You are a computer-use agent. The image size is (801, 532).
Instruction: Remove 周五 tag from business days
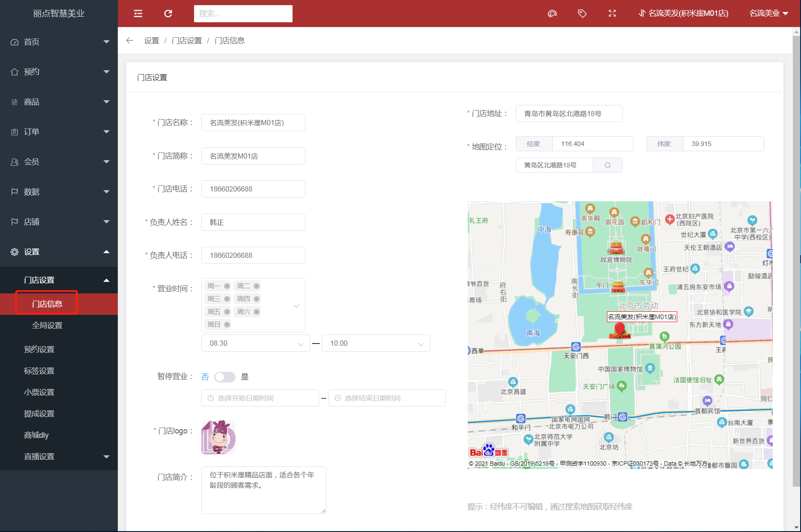click(227, 312)
